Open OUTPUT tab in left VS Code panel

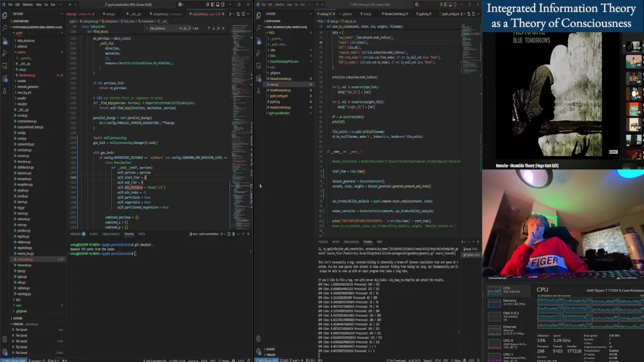94,234
